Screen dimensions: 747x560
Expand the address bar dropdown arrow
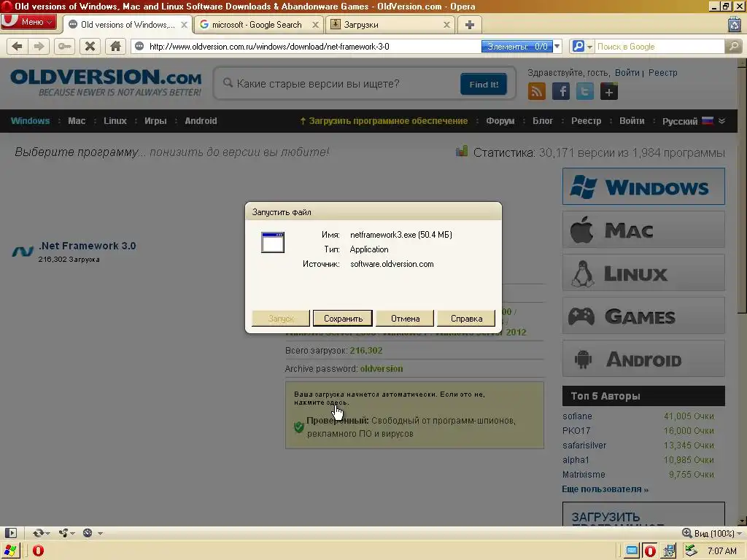[557, 47]
